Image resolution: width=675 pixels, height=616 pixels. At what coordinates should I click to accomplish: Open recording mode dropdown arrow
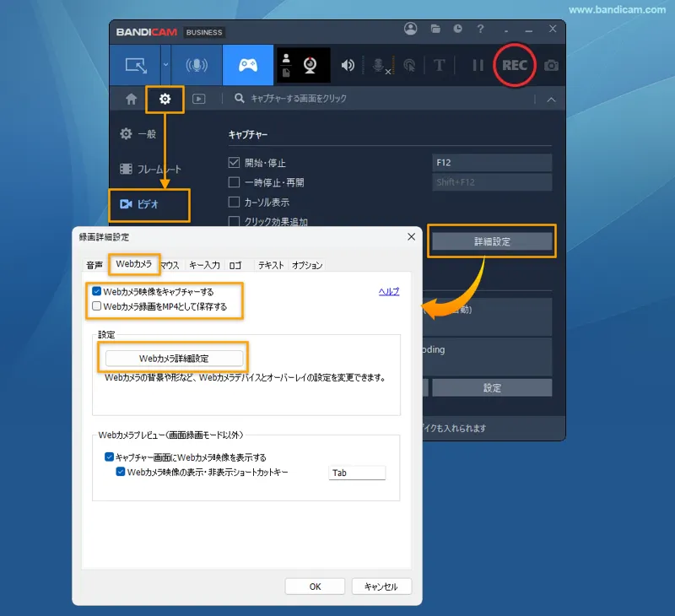(165, 65)
